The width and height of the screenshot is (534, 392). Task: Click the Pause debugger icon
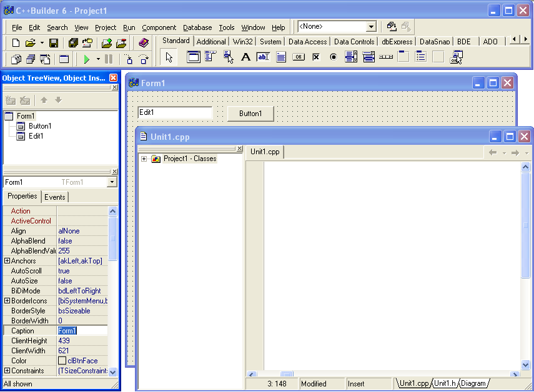109,59
